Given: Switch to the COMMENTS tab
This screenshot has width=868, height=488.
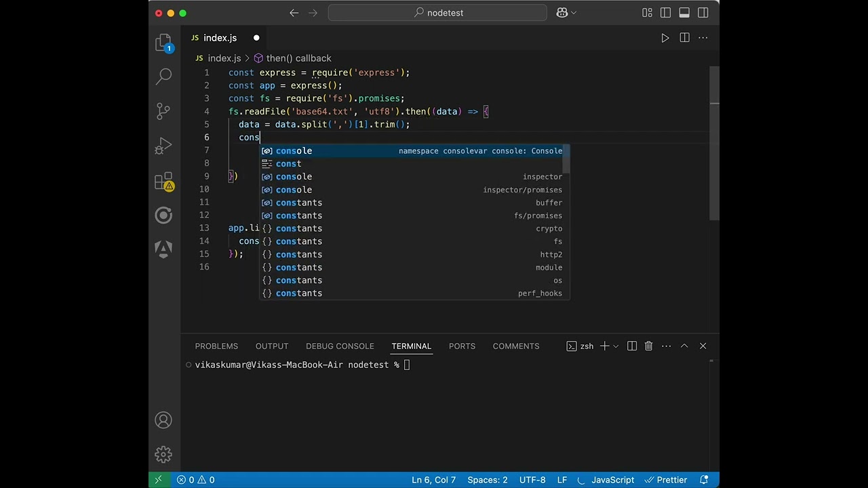Looking at the screenshot, I should 516,346.
